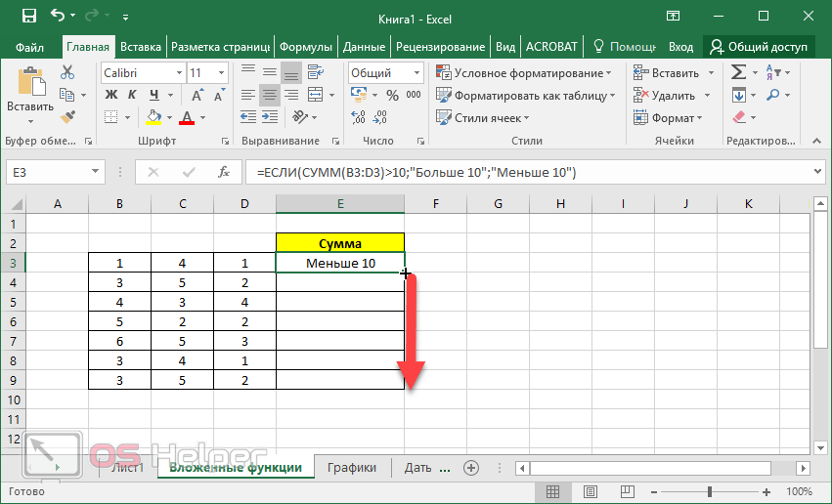Toggle bold Ж formatting

pos(110,95)
